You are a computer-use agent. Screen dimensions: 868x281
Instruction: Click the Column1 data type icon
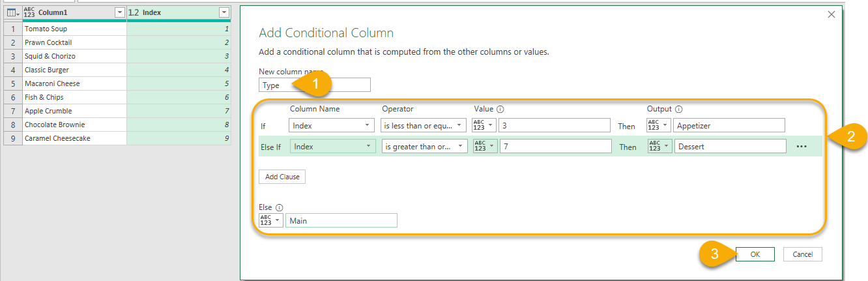30,12
